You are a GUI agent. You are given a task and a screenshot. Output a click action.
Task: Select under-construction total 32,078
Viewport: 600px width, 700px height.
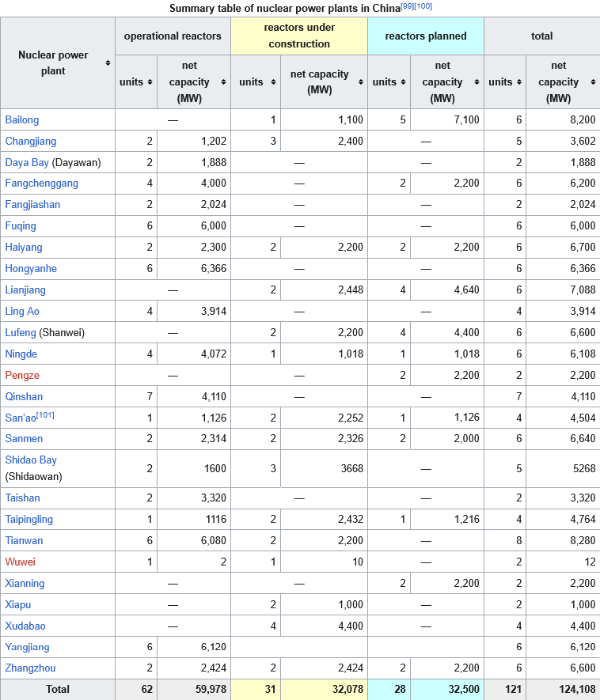(348, 689)
